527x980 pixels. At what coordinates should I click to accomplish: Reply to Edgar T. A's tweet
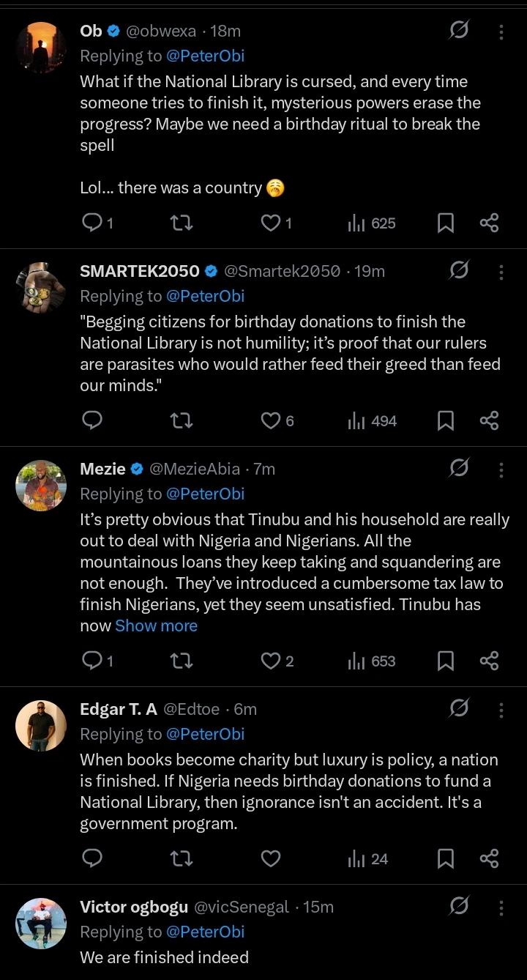[x=92, y=858]
